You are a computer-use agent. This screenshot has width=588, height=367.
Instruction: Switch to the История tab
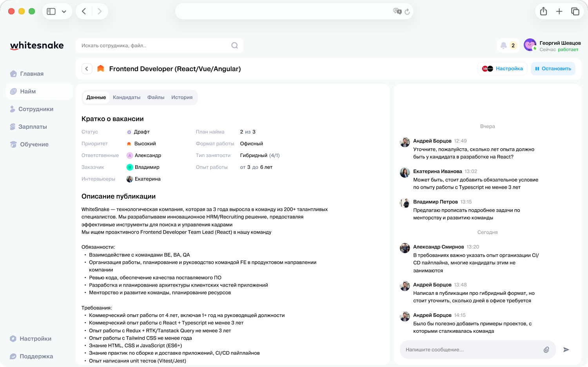pos(182,97)
